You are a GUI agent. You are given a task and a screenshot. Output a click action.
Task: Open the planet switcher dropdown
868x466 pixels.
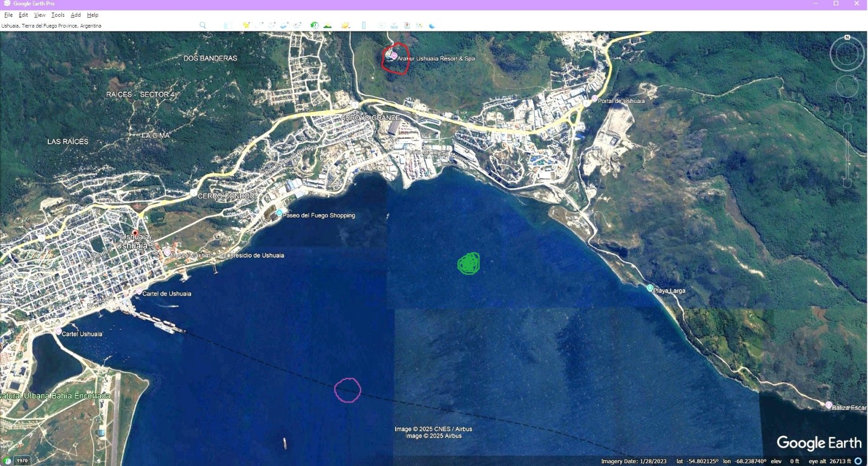point(346,25)
